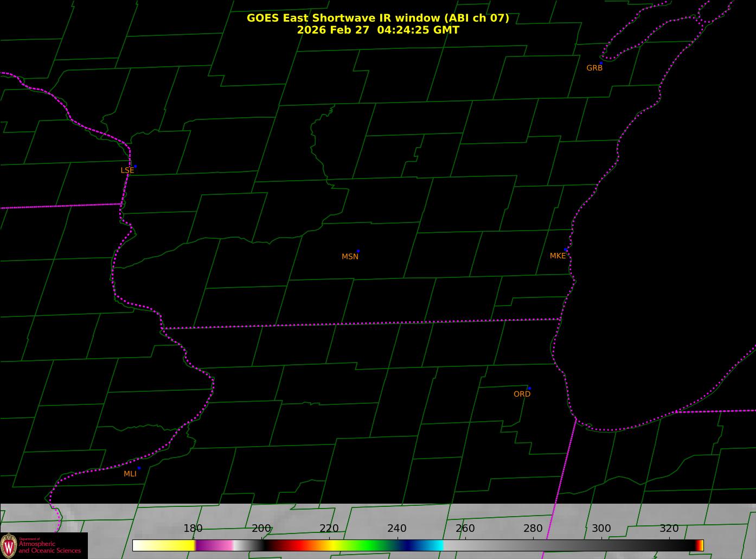Select the ORD station label
The image size is (756, 559).
(522, 394)
